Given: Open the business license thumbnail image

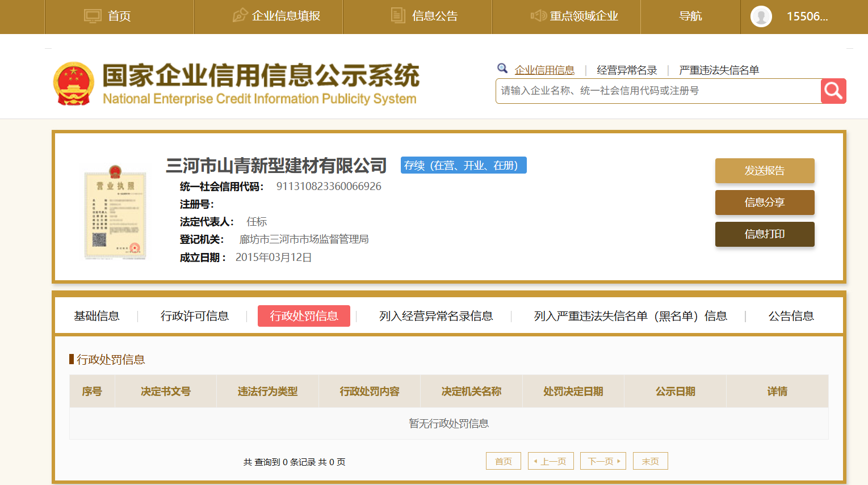Looking at the screenshot, I should coord(115,213).
